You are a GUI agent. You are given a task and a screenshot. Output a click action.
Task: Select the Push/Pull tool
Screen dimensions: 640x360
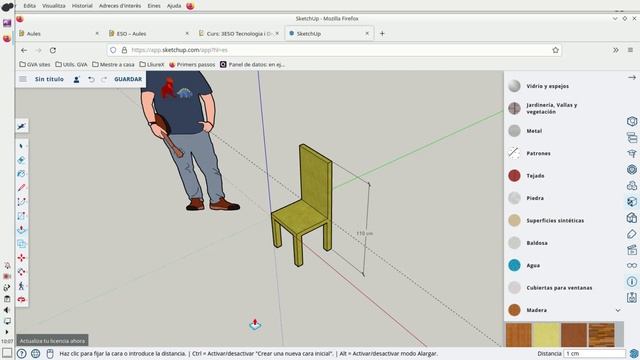click(x=22, y=229)
